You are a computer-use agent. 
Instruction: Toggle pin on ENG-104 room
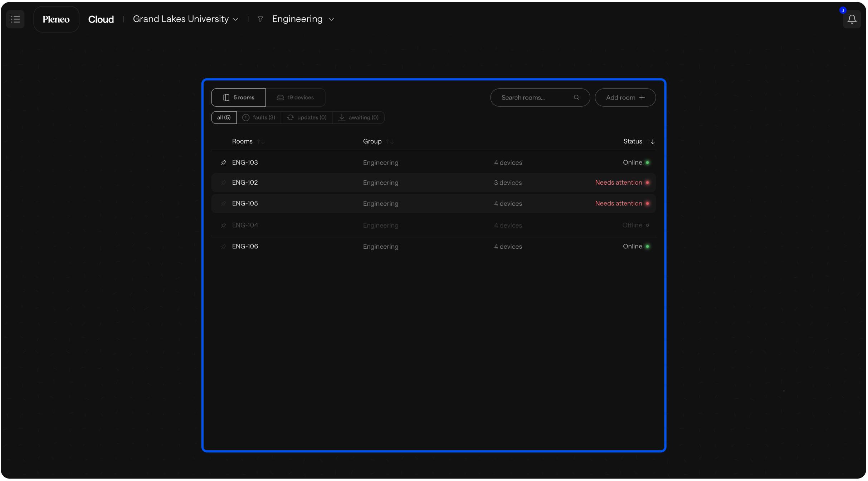click(x=224, y=225)
